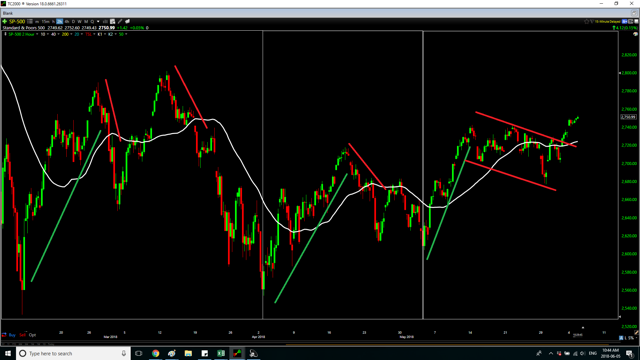Screen dimensions: 640x360
Task: Switch chart to the Weekly (W) timeframe
Action: coord(80,21)
